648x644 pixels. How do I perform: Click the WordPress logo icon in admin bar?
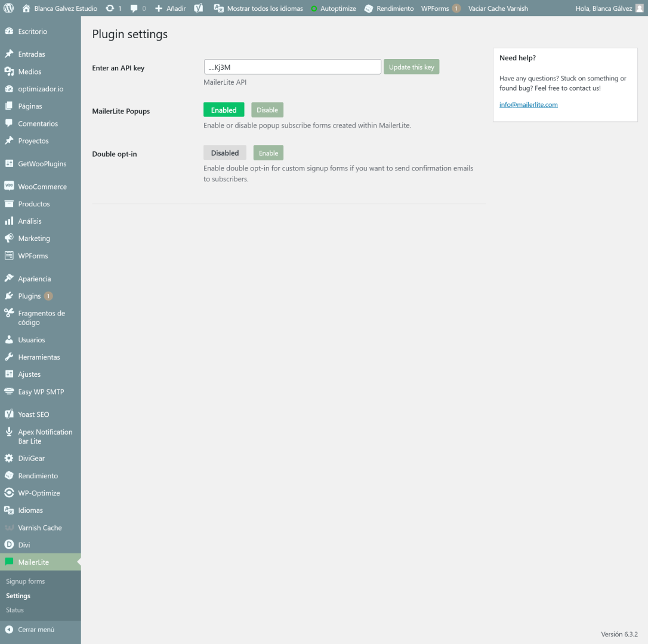point(8,8)
